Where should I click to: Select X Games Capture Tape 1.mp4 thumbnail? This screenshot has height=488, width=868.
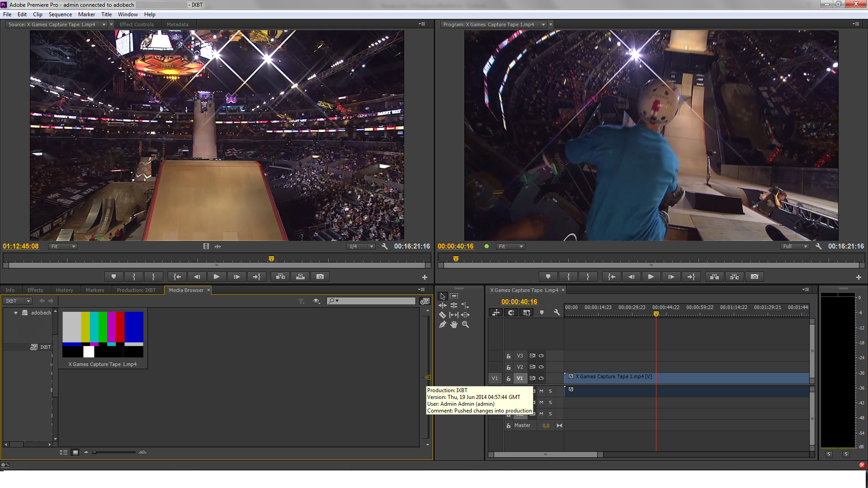(103, 334)
